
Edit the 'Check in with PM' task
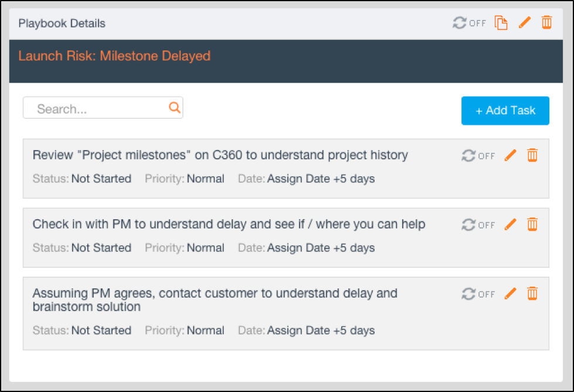[511, 224]
